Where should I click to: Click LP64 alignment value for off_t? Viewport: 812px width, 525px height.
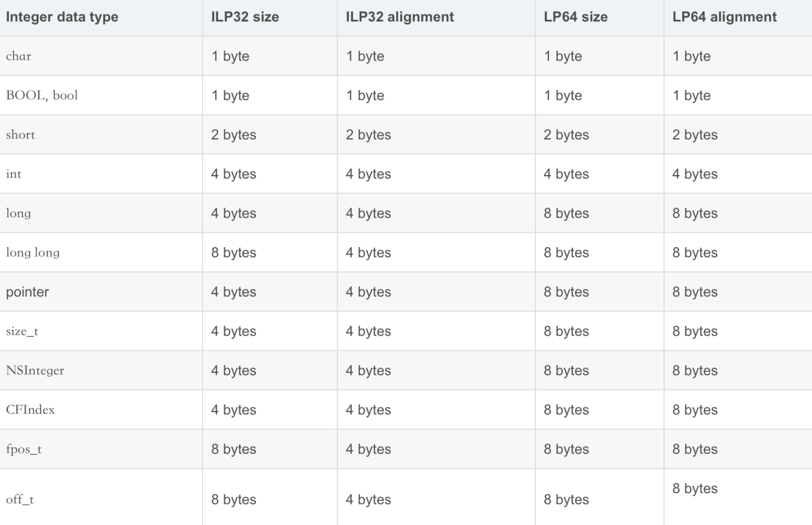pos(695,489)
